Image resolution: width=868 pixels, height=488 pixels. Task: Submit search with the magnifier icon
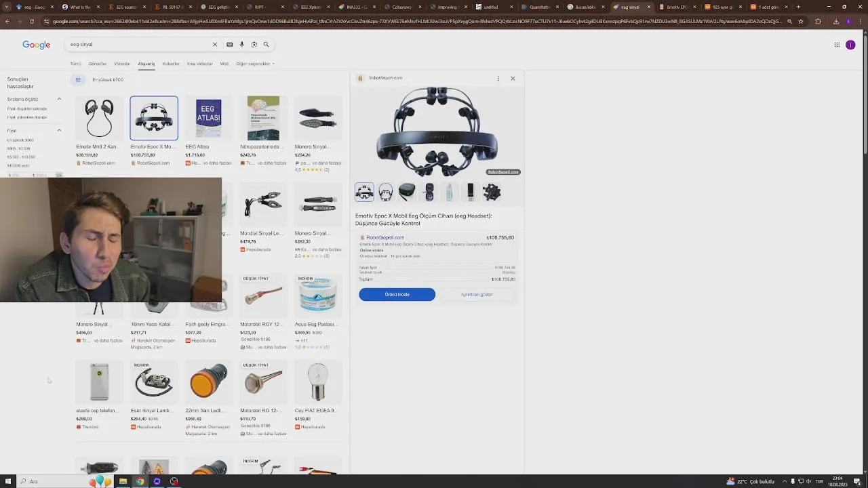(x=266, y=45)
